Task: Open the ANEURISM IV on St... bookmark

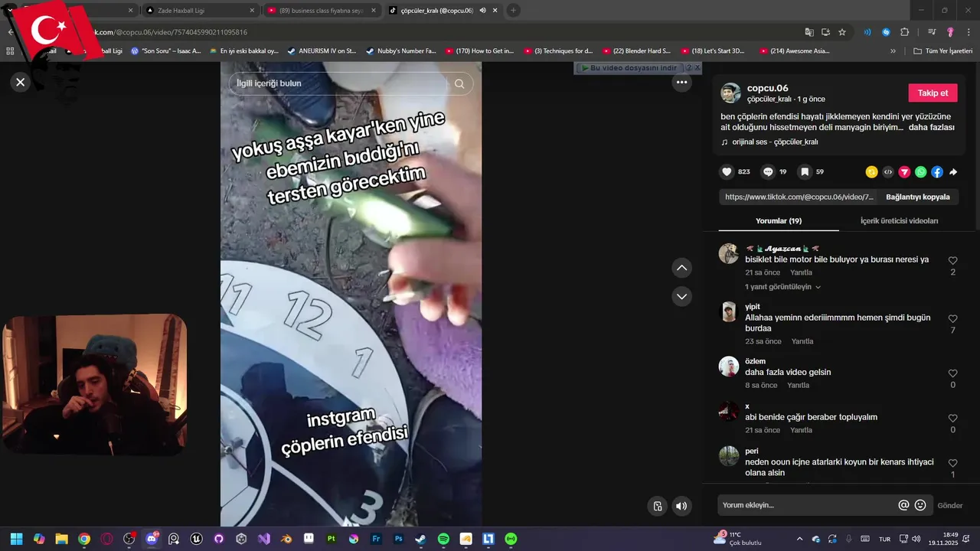Action: (322, 51)
